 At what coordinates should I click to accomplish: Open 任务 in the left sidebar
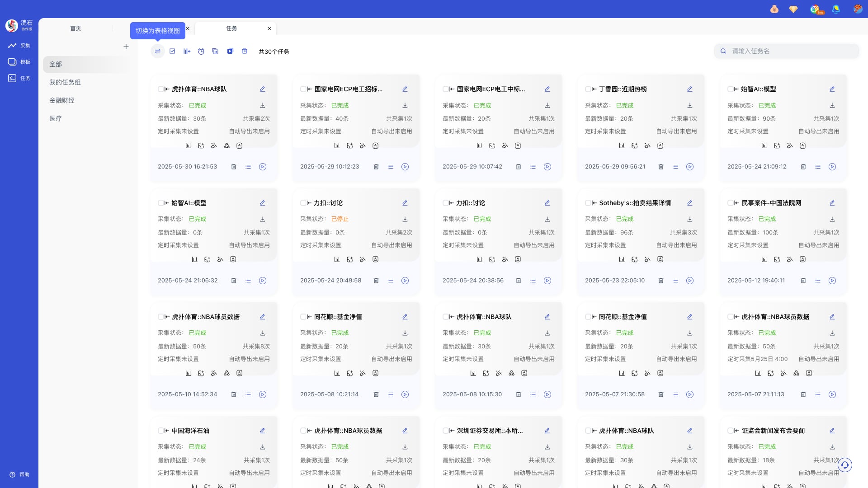point(19,78)
